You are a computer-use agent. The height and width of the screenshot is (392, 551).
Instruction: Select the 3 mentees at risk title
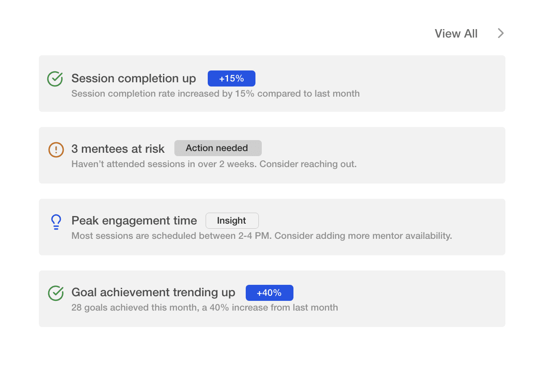click(x=118, y=149)
